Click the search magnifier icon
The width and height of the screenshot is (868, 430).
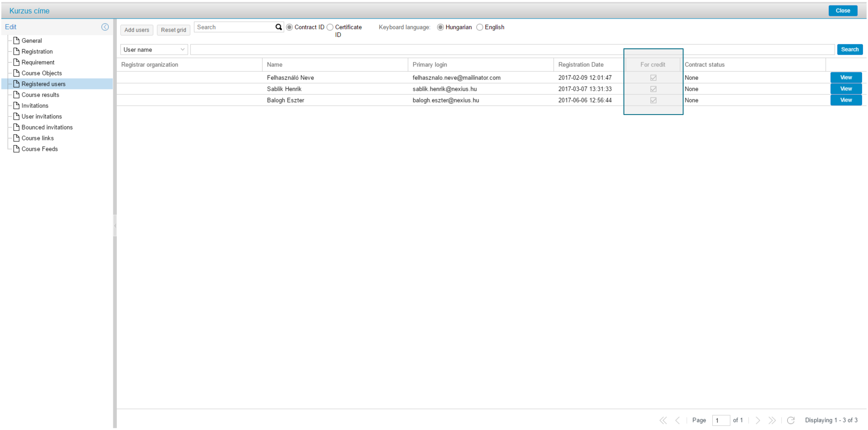[278, 27]
